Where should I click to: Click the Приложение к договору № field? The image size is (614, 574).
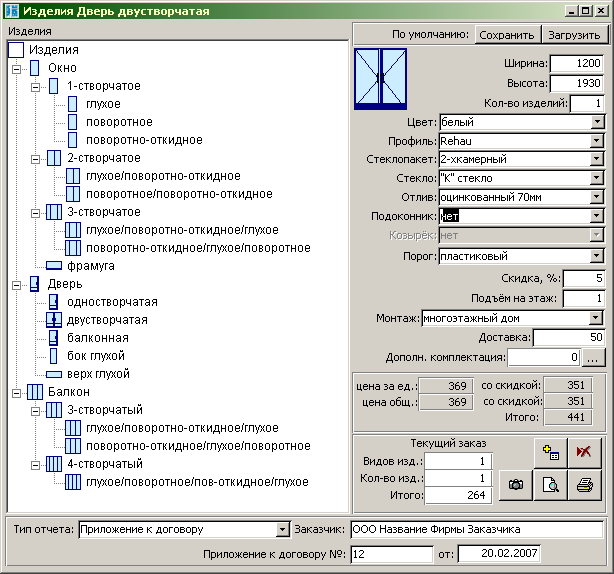392,554
